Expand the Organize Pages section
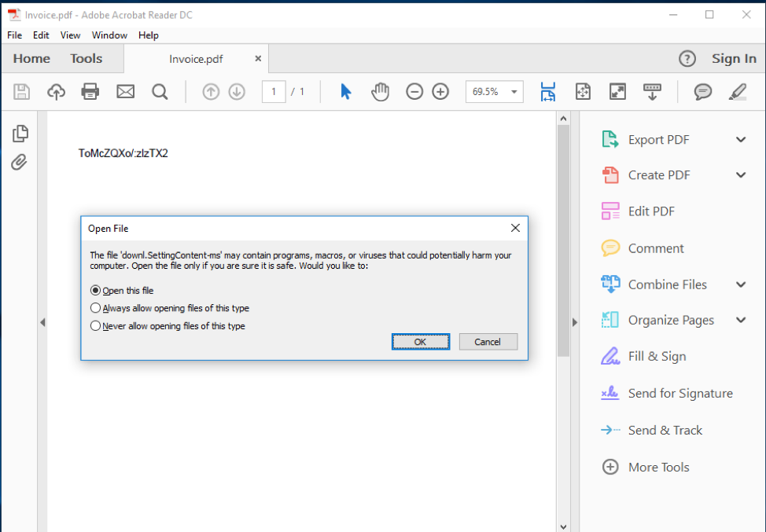Image resolution: width=766 pixels, height=532 pixels. 741,320
